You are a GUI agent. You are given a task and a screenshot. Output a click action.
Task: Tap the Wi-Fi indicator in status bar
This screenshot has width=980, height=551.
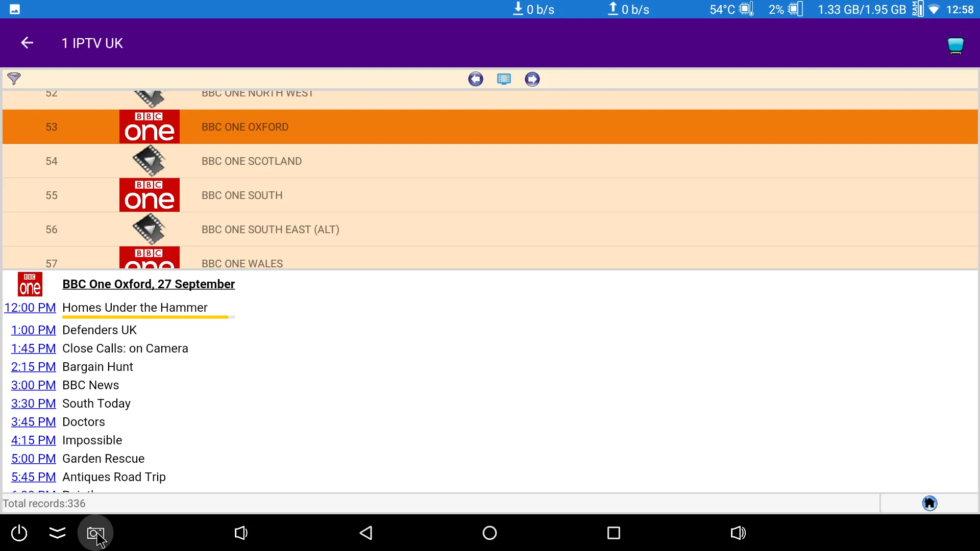point(934,10)
